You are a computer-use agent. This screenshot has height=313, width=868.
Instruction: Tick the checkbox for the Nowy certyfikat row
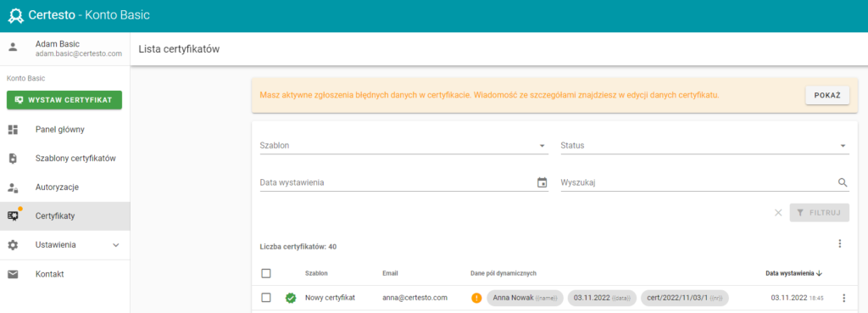265,298
